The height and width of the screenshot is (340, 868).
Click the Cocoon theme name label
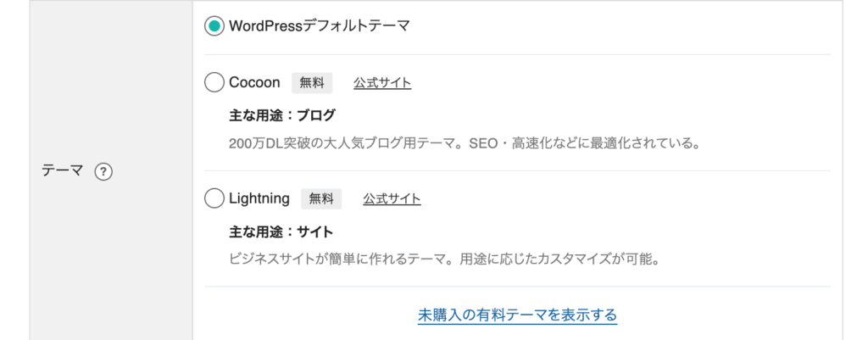coord(255,82)
